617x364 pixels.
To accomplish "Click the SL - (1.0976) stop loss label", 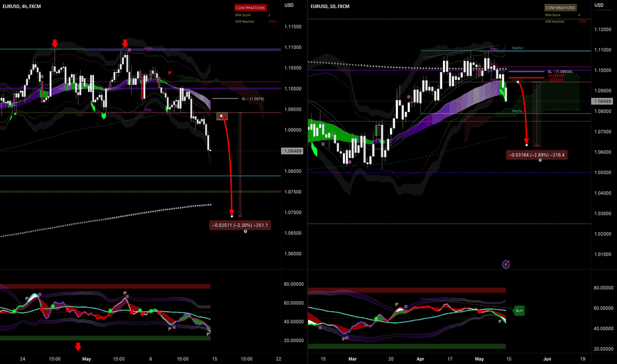I will click(253, 99).
